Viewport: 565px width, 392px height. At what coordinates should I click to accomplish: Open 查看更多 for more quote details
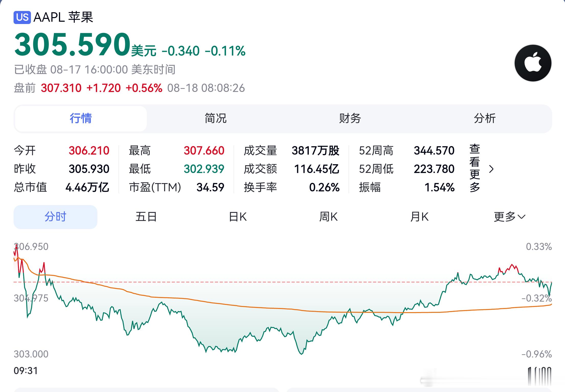tap(475, 168)
